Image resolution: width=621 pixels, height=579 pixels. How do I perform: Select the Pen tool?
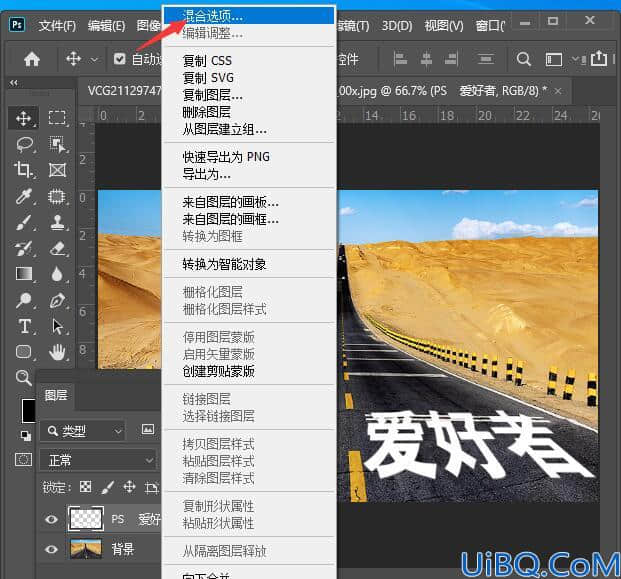pos(58,300)
